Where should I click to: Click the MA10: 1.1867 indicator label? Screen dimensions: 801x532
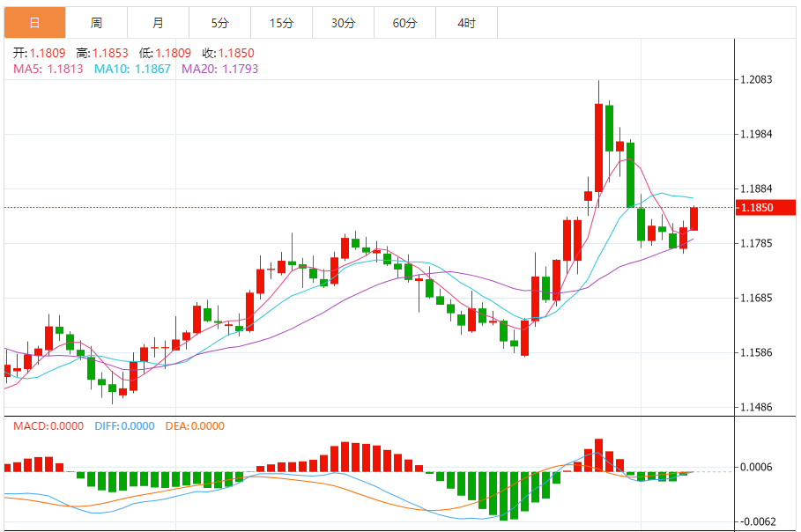coord(132,69)
